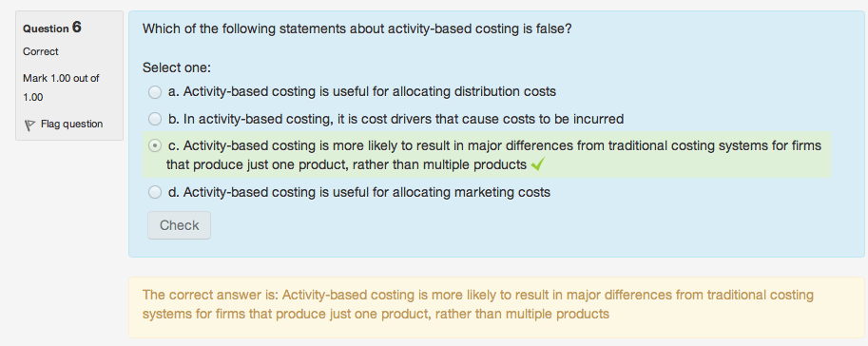Click the Mark 1.00 out of 1.00 text
Image resolution: width=868 pixels, height=346 pixels.
(x=61, y=87)
